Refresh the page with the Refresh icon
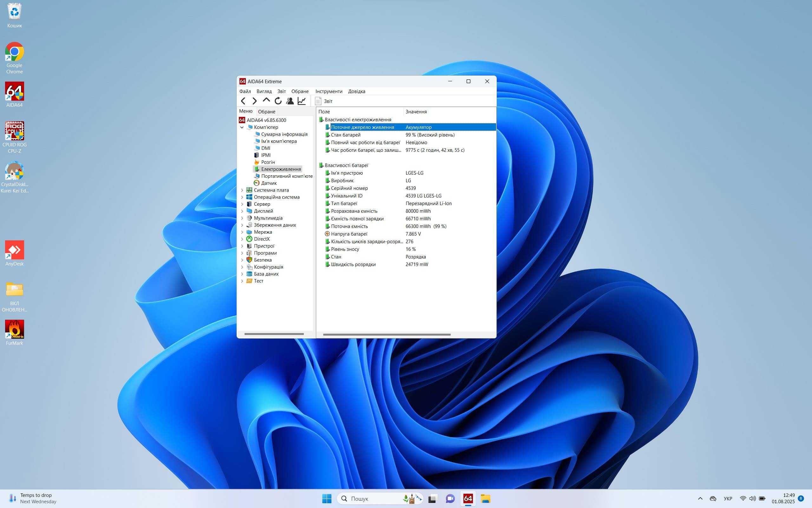Viewport: 812px width, 508px height. coord(278,101)
